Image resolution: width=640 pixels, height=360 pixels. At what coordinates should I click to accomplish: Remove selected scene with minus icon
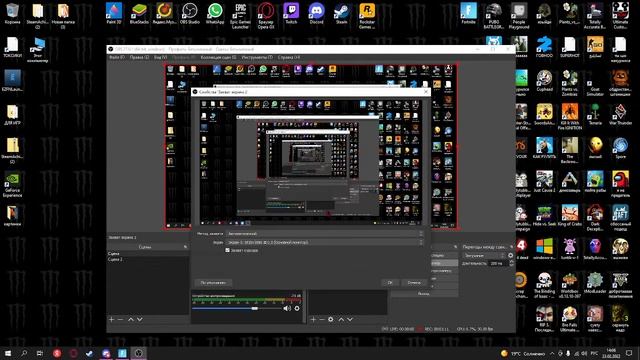tap(120, 320)
